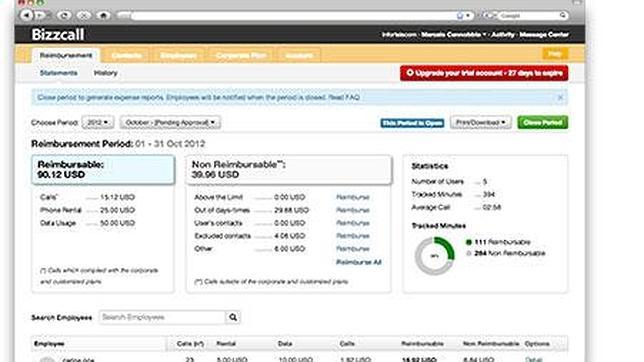
Task: Click the Calls (n°) column header
Action: (190, 344)
